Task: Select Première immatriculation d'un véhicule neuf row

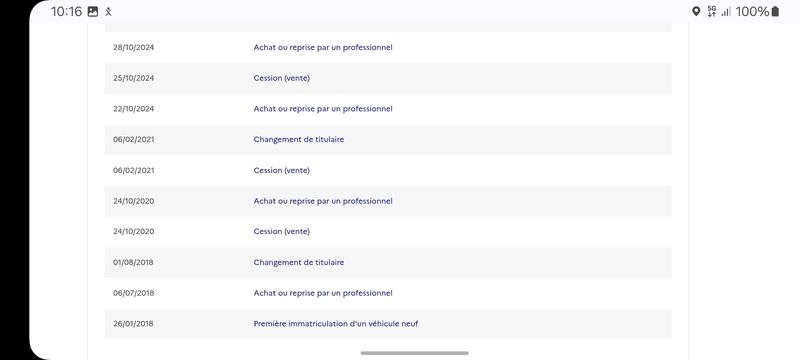Action: click(388, 324)
